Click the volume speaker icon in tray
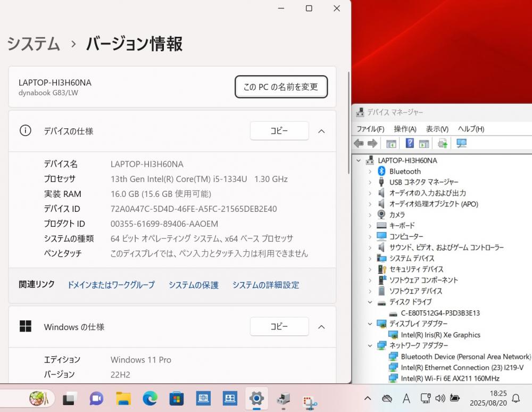This screenshot has height=412, width=532. click(x=440, y=398)
